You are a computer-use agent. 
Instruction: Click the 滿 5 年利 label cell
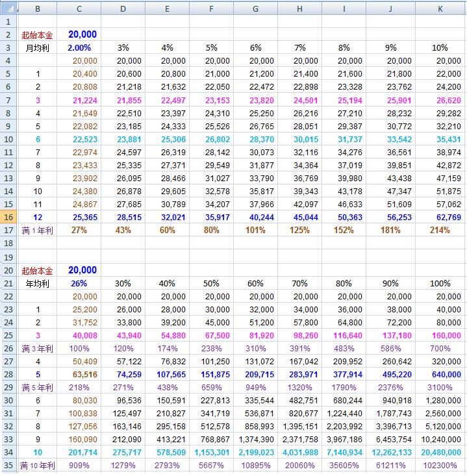37,388
